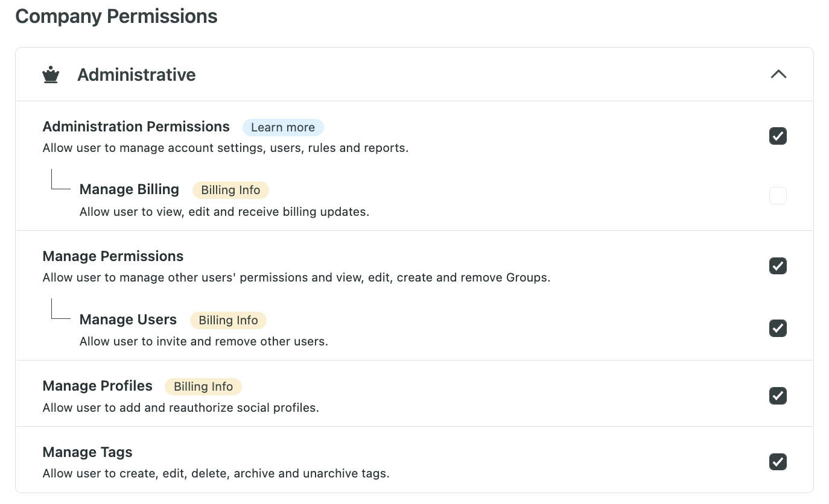
Task: Open the Learn more link
Action: (x=283, y=127)
